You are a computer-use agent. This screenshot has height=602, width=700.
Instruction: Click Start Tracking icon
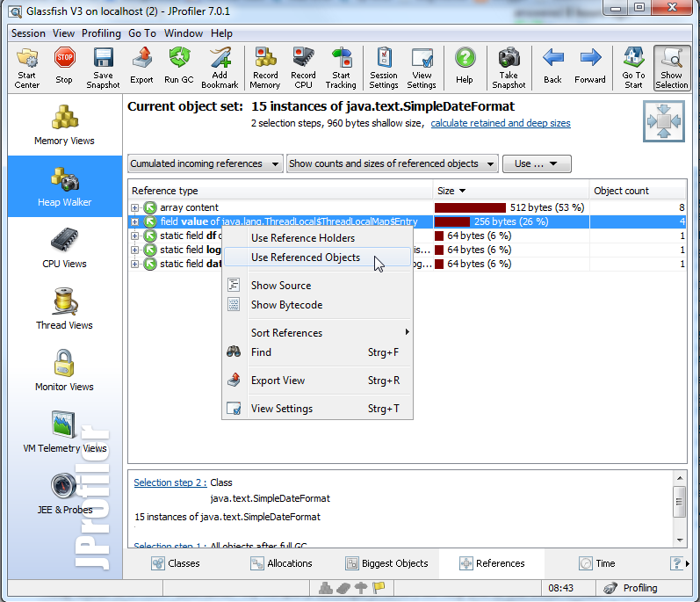pos(341,69)
